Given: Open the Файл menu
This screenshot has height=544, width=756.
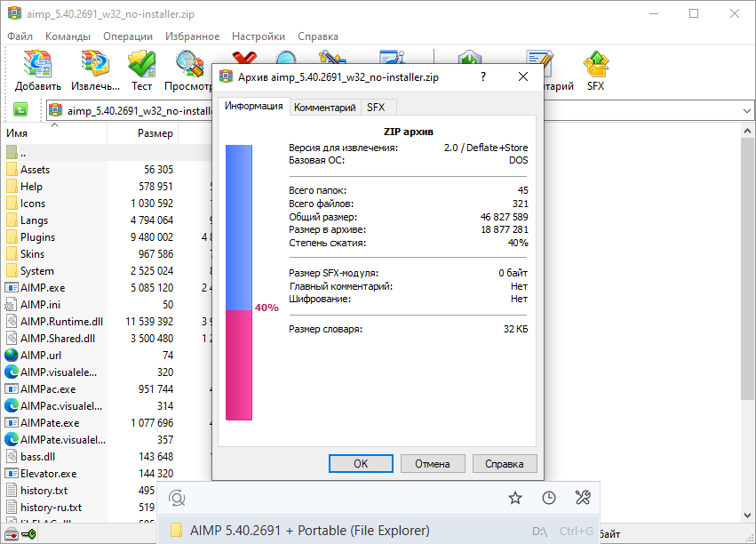Looking at the screenshot, I should (x=20, y=36).
